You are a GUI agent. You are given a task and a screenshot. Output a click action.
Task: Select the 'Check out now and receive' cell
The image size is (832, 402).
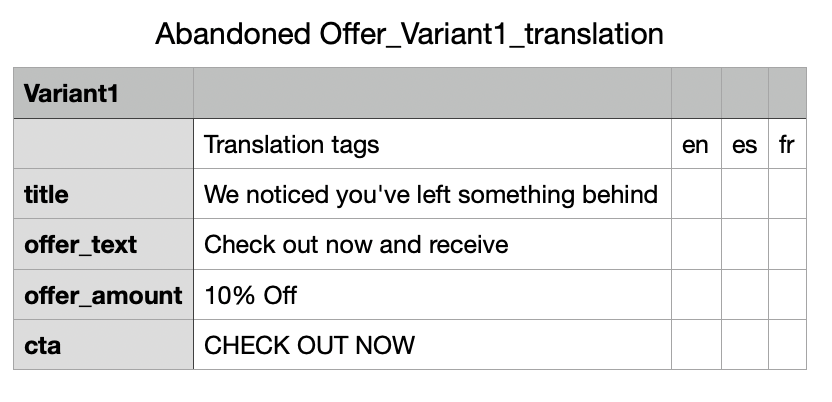pos(356,244)
